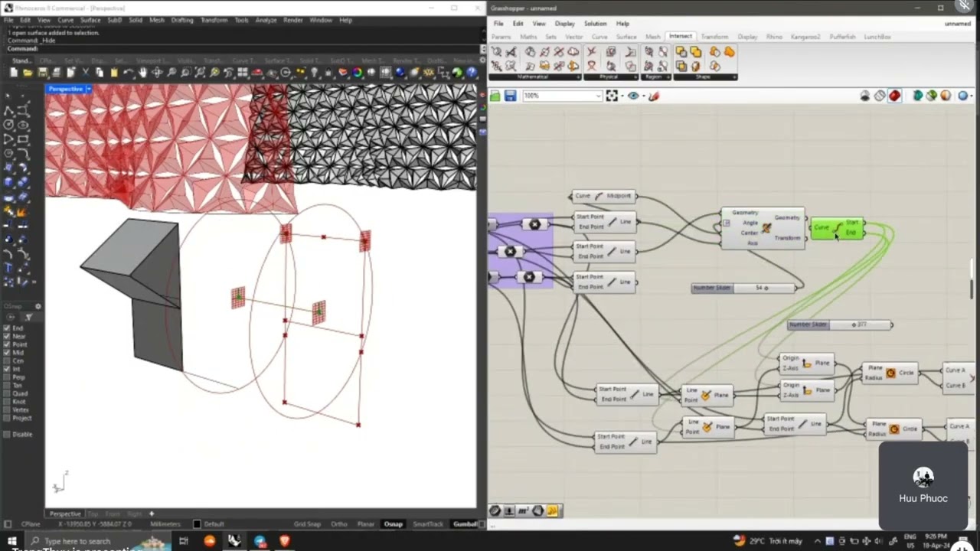Toggle the Near osnap checkbox
The height and width of the screenshot is (551, 980).
pos(7,337)
